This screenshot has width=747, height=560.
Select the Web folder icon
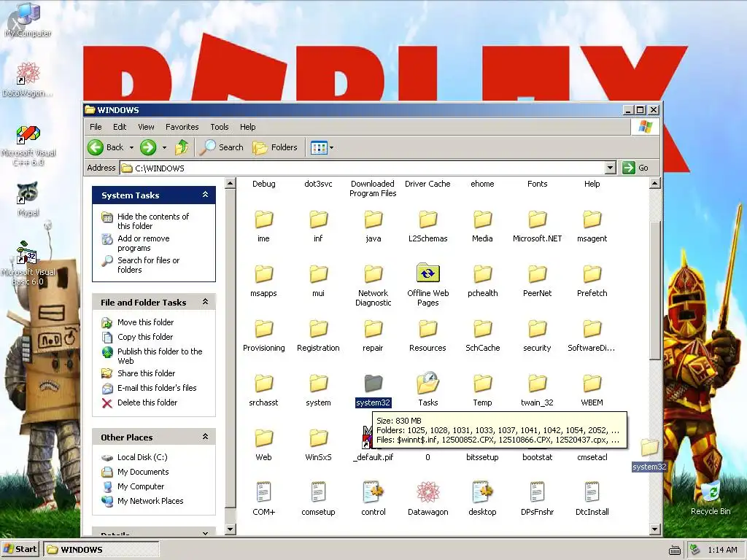pos(263,437)
